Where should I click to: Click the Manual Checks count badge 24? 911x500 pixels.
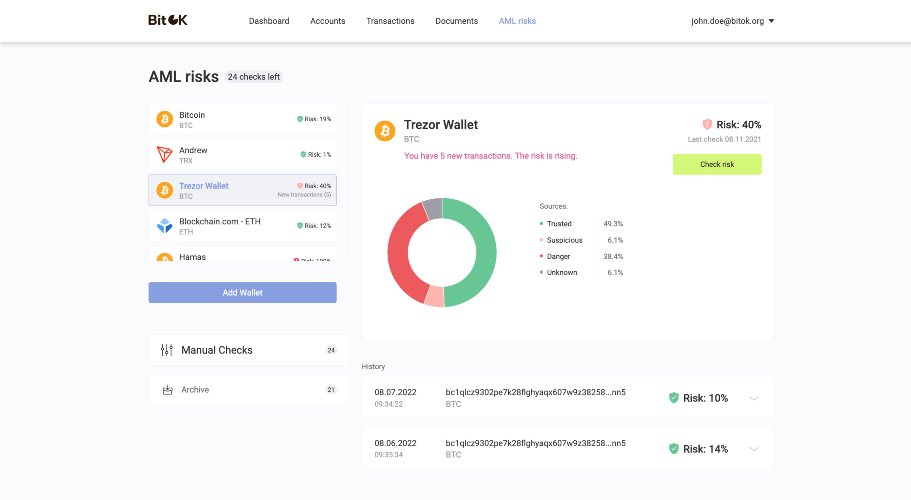pyautogui.click(x=331, y=350)
